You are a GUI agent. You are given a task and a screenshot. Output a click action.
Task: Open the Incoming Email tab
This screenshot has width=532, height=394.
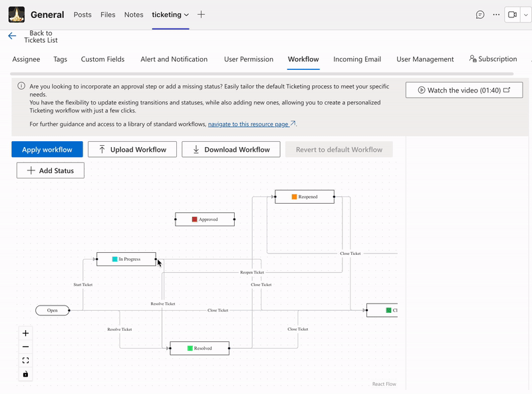(x=357, y=59)
